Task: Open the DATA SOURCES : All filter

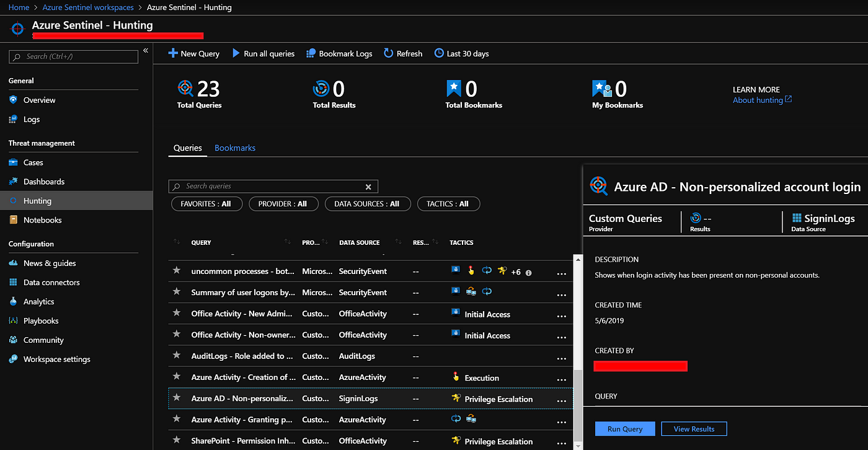Action: tap(368, 204)
